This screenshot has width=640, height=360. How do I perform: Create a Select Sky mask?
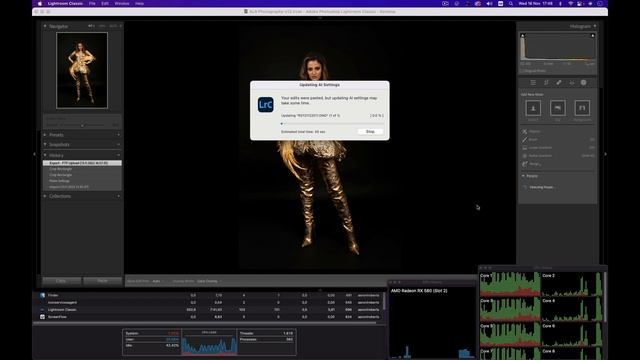click(x=558, y=108)
